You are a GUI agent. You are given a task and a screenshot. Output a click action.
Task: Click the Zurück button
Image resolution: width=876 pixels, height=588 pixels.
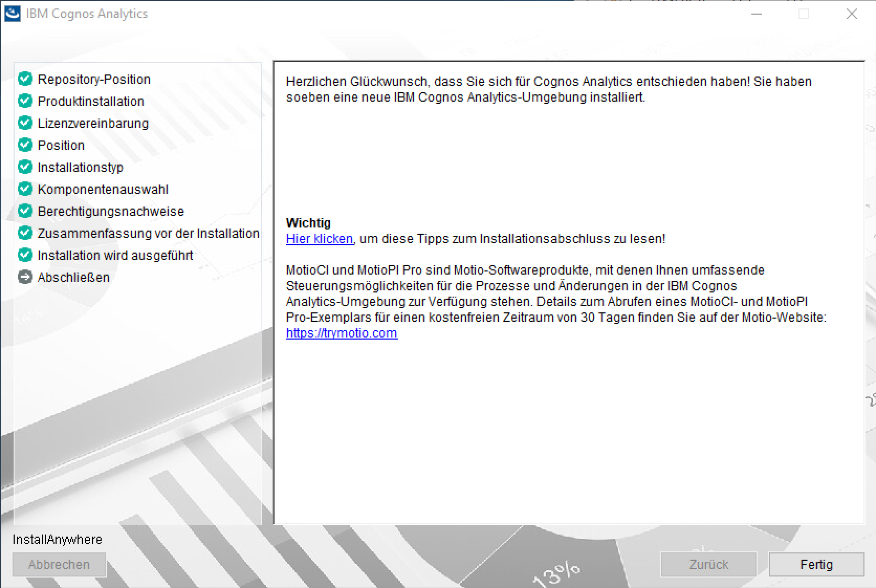(708, 564)
